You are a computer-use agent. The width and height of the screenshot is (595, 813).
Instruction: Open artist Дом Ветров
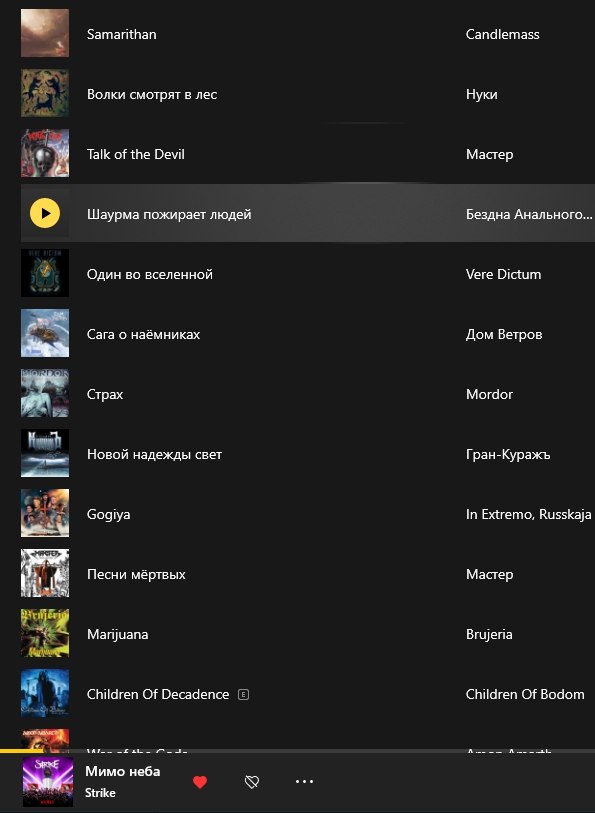tap(504, 334)
